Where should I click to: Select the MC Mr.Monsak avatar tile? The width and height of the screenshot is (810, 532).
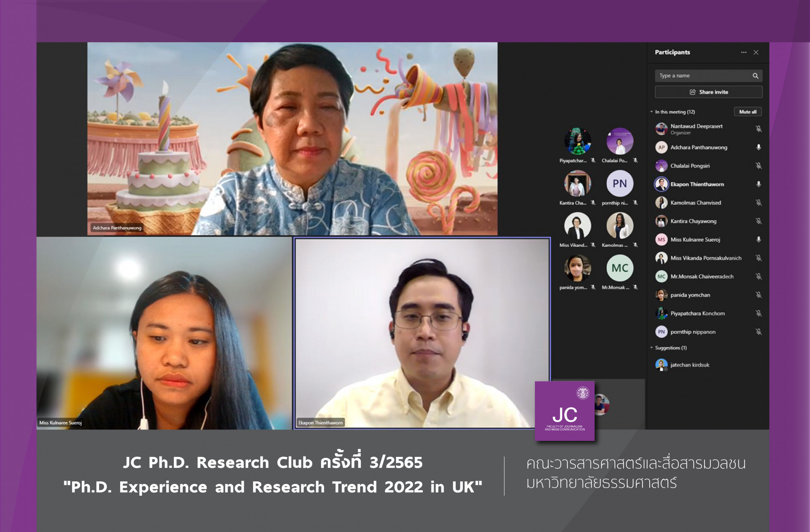click(619, 268)
